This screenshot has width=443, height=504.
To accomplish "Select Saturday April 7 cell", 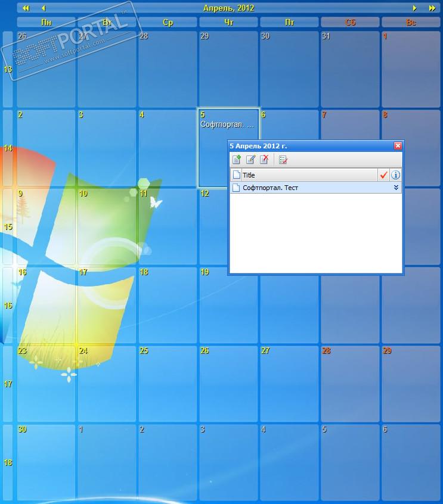I will pyautogui.click(x=350, y=125).
